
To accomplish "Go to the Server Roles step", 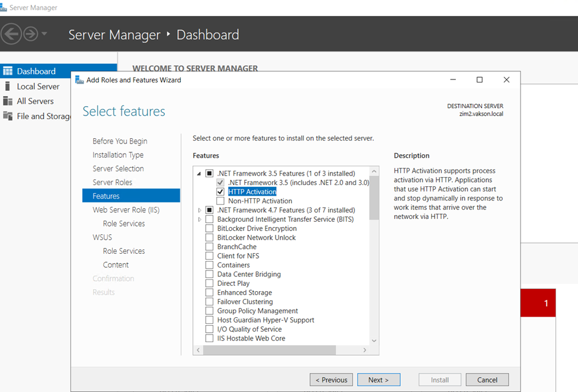I will (112, 182).
